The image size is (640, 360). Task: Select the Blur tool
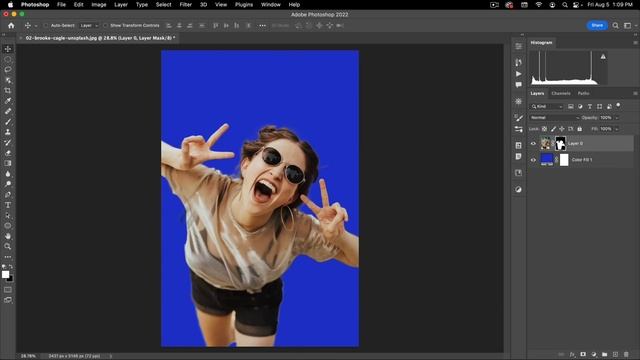pos(8,173)
